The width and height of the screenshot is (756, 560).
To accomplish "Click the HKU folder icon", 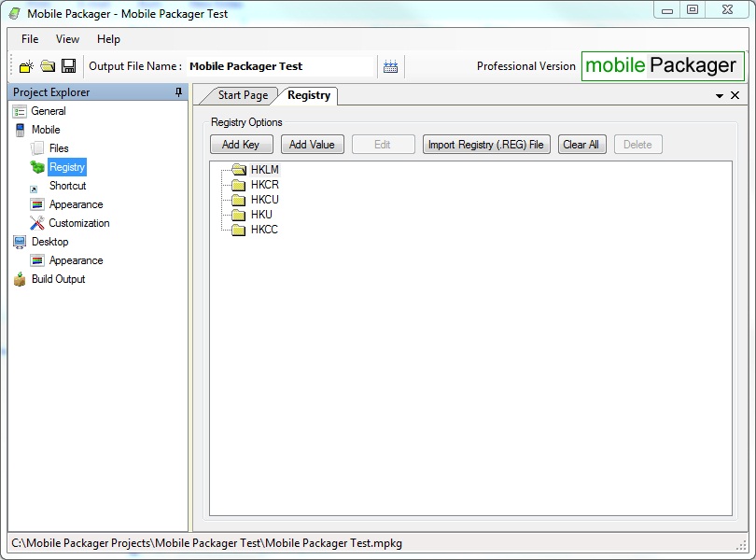I will point(238,215).
